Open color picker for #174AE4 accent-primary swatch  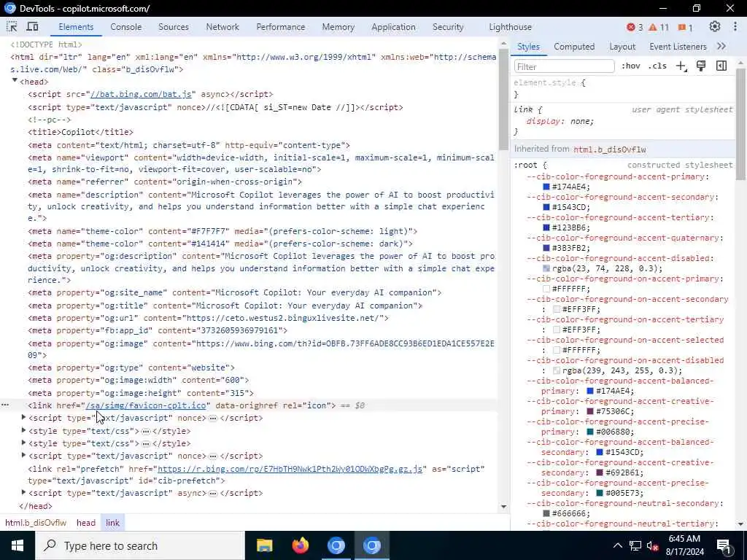coord(546,187)
